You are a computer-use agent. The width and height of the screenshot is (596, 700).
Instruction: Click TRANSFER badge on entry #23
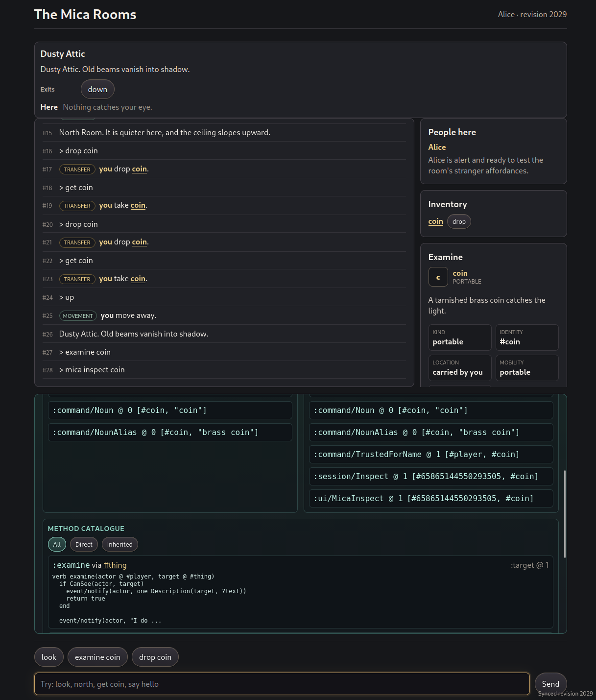77,279
